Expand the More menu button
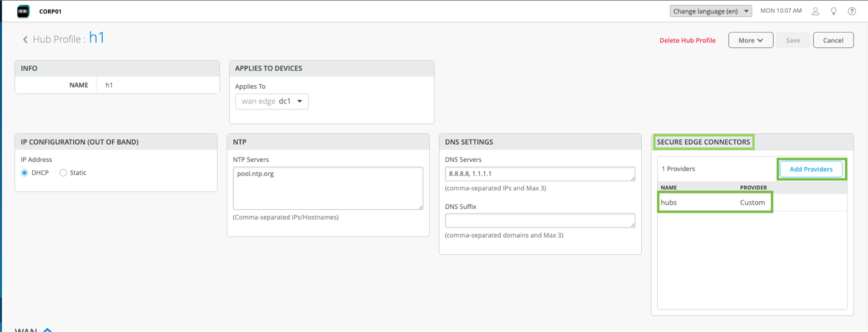Screen dimensions: 868x332 pyautogui.click(x=750, y=40)
